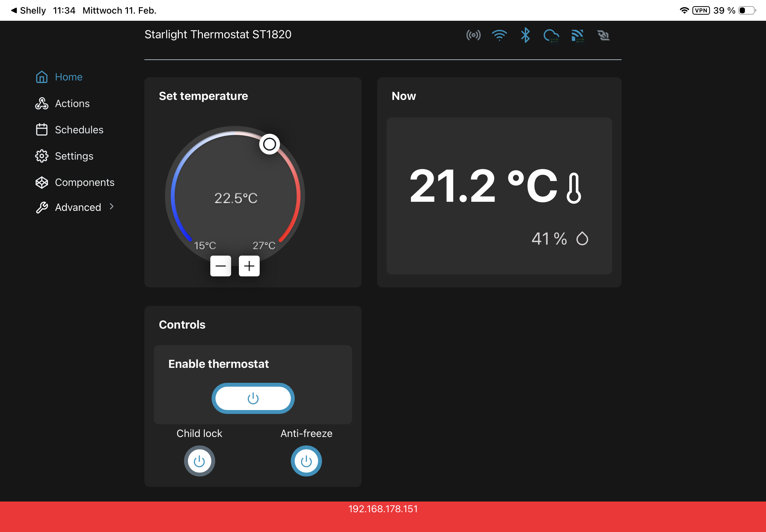Increase set temperature with plus button
The height and width of the screenshot is (532, 766).
coord(249,266)
